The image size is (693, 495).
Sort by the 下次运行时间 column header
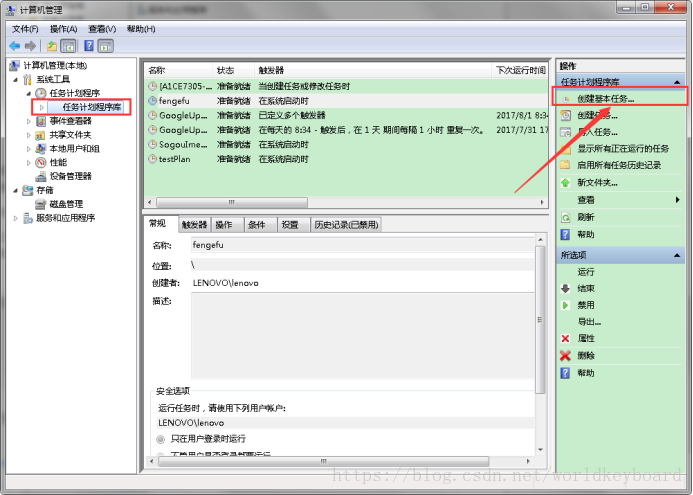click(x=520, y=70)
